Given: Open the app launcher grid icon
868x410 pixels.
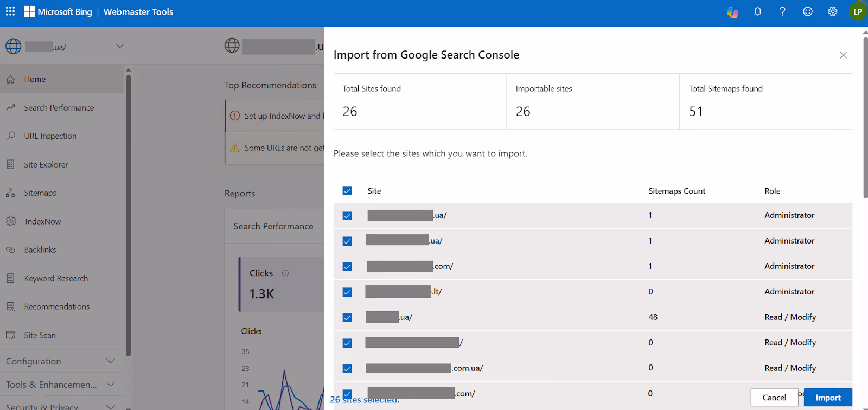Looking at the screenshot, I should coord(10,11).
